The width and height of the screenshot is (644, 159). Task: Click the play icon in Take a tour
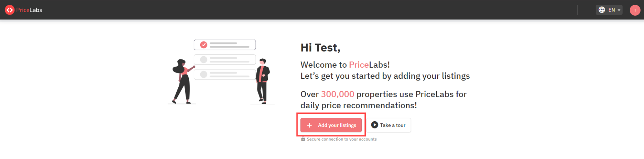click(374, 125)
